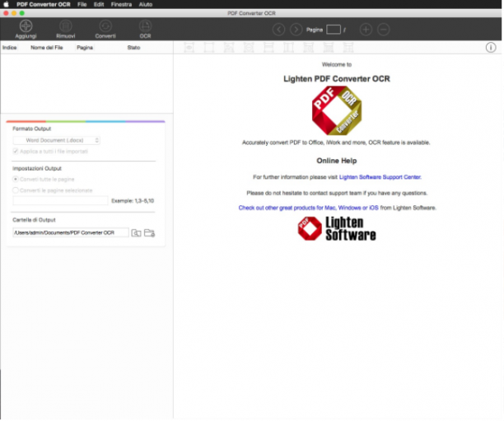Open output folder settings icon
Screen dimensions: 504x421
(149, 233)
